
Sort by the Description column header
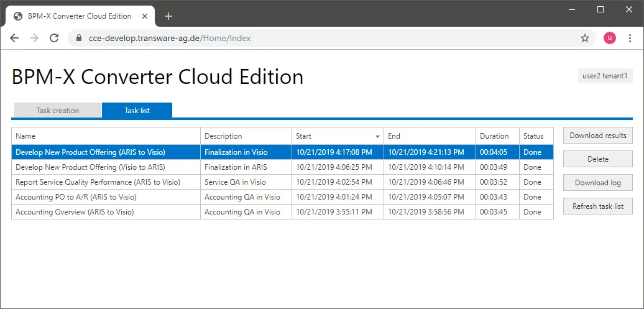point(246,136)
